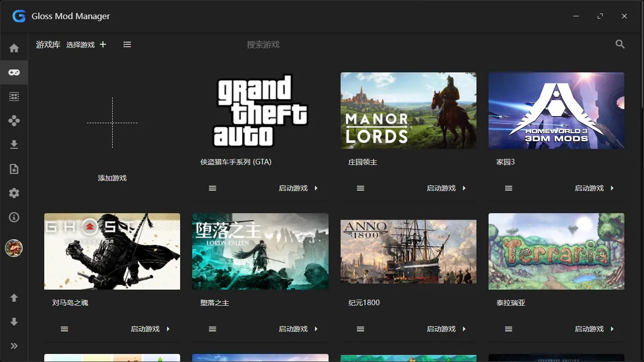Open the plugins panel in the sidebar
644x362 pixels.
[14, 120]
